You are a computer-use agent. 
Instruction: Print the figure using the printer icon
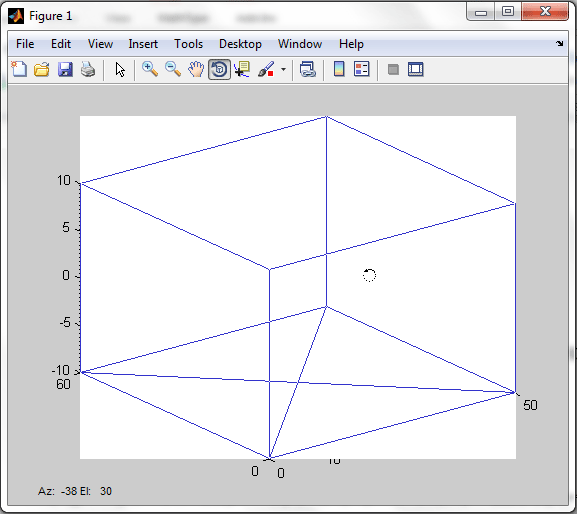[x=88, y=69]
